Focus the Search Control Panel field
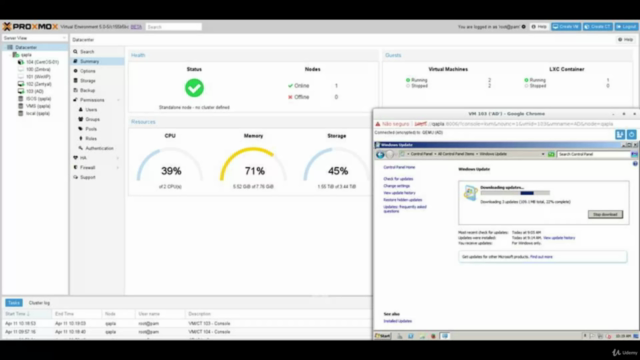This screenshot has width=640, height=360. (x=593, y=154)
